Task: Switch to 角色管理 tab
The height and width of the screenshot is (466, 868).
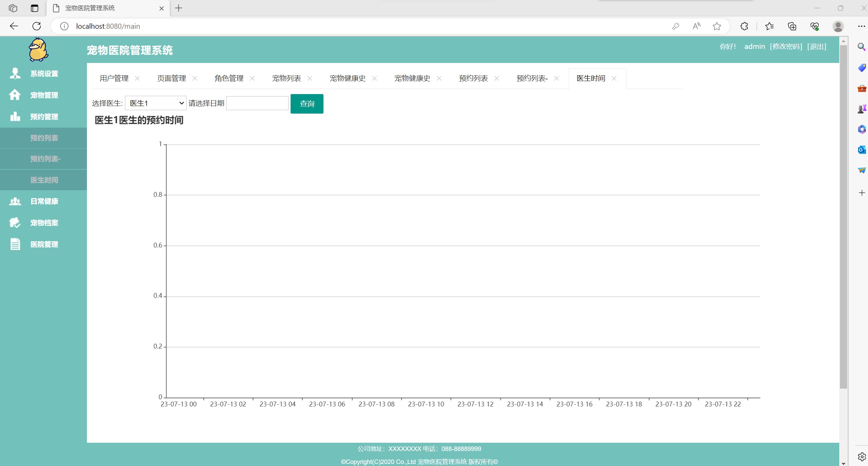Action: tap(229, 78)
